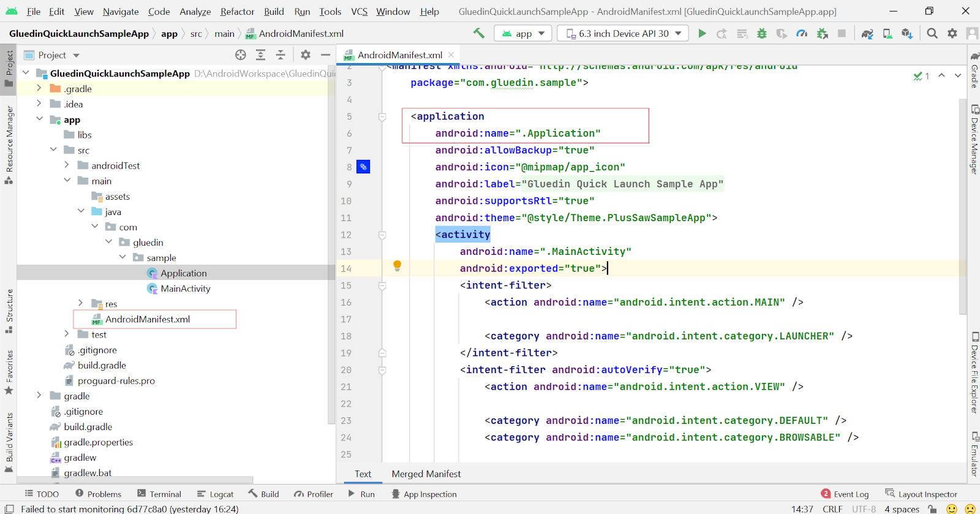Open the Problems tool window
Viewport: 980px width, 514px height.
click(98, 494)
